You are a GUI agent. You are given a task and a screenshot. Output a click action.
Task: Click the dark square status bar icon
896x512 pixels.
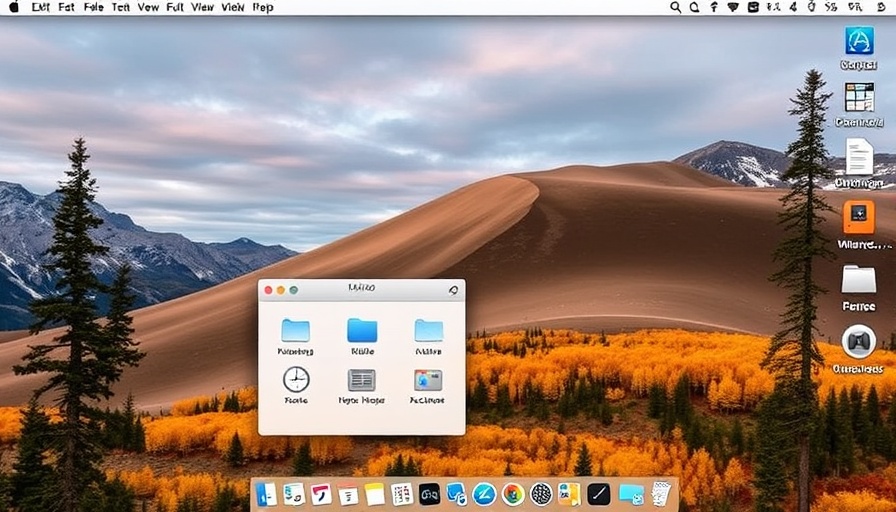pyautogui.click(x=754, y=7)
